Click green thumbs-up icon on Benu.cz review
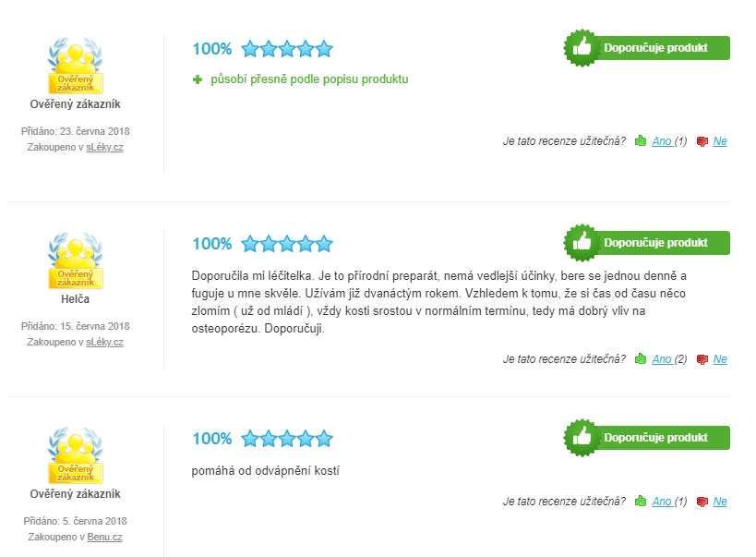 tap(641, 501)
